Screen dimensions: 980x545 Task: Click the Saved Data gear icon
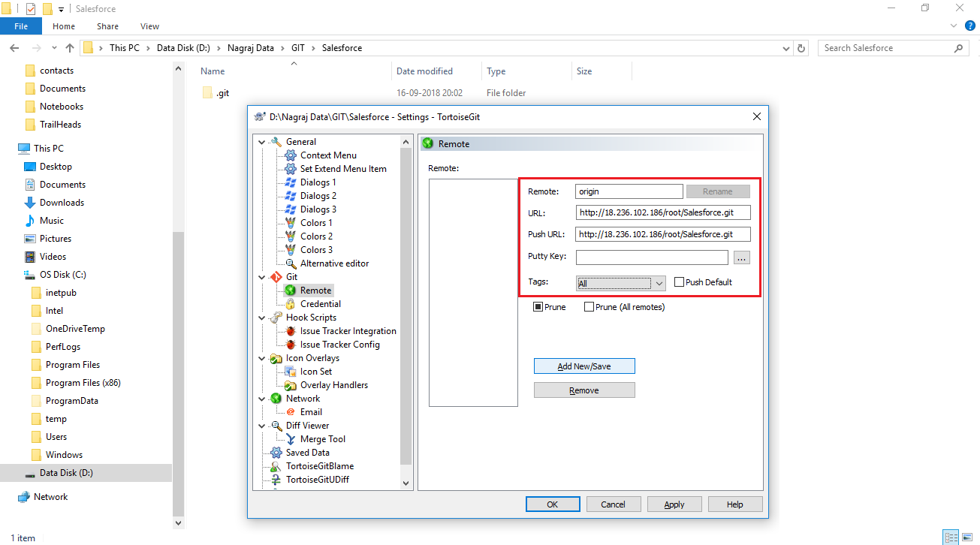276,453
